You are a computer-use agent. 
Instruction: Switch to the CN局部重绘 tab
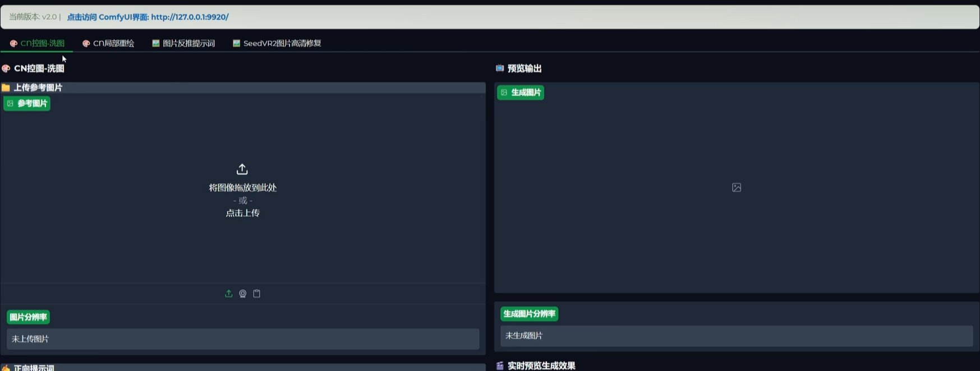[108, 43]
